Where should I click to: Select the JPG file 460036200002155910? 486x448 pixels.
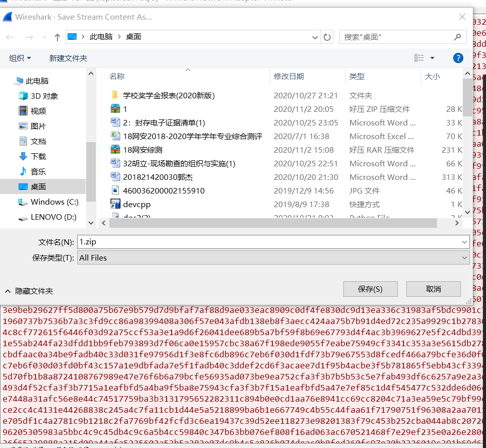pyautogui.click(x=164, y=191)
